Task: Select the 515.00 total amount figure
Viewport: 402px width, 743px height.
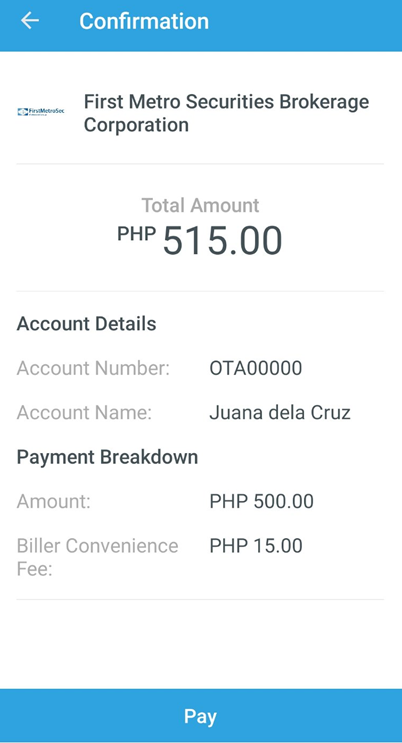Action: [x=222, y=241]
